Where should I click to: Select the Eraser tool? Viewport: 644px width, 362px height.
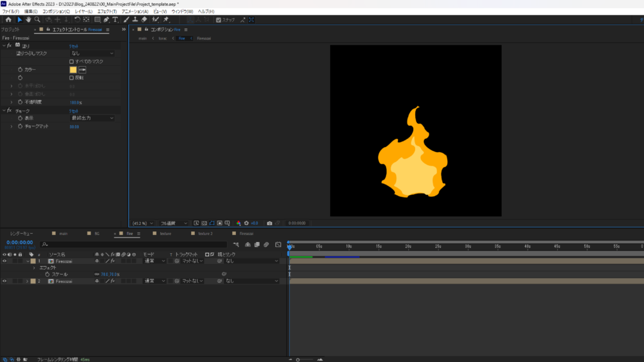(144, 19)
